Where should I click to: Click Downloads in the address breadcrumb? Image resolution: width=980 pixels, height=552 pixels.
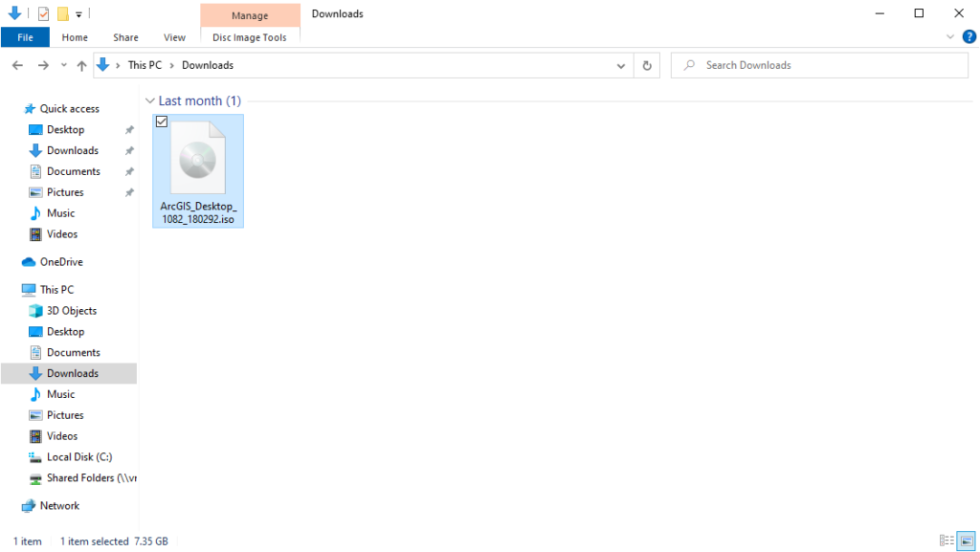208,65
